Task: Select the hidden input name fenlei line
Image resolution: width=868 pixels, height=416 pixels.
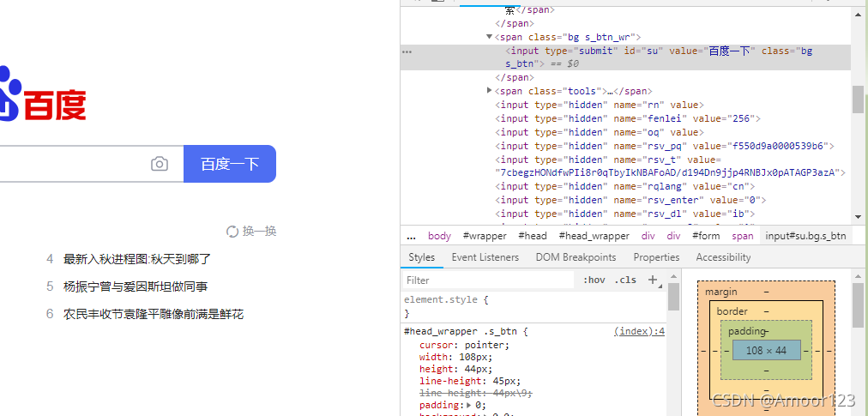Action: tap(628, 118)
